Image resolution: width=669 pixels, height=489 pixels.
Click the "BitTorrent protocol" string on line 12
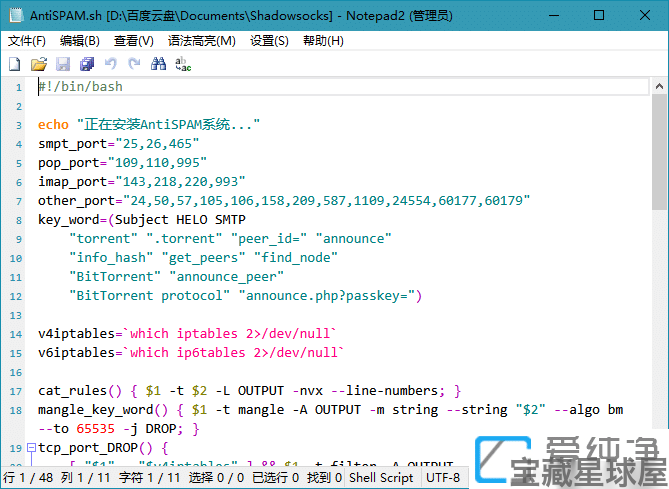150,296
